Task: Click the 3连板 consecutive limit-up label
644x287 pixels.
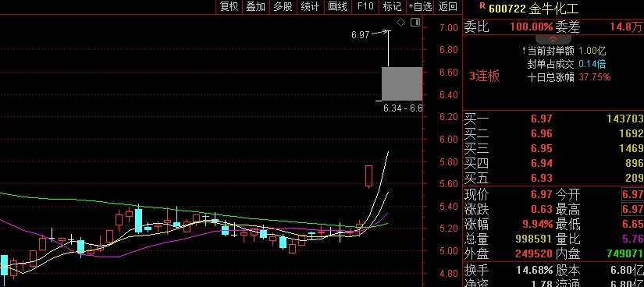Action: (485, 76)
